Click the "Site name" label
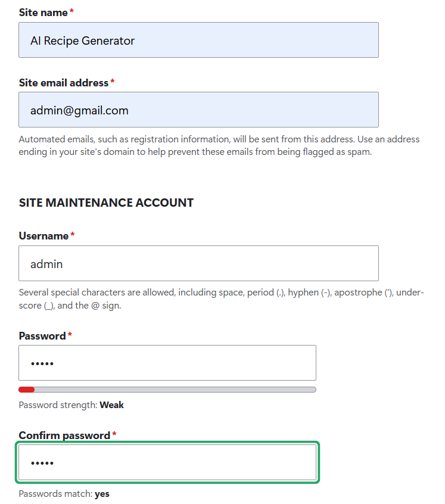The width and height of the screenshot is (445, 504). click(x=43, y=13)
